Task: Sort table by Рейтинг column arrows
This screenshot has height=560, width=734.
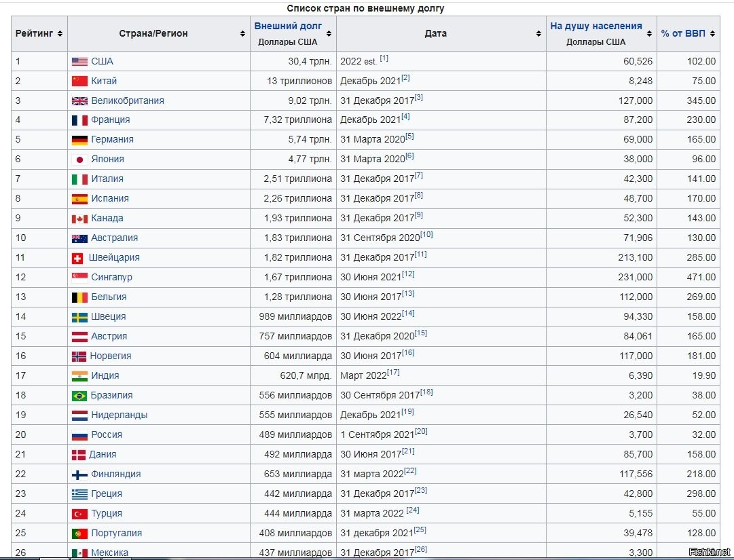Action: [60, 34]
